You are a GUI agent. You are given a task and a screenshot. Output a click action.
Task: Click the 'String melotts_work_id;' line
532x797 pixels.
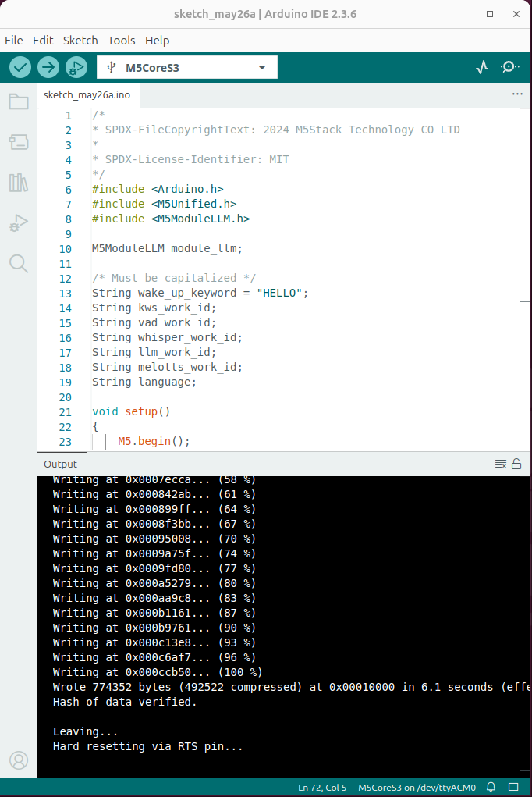tap(167, 367)
